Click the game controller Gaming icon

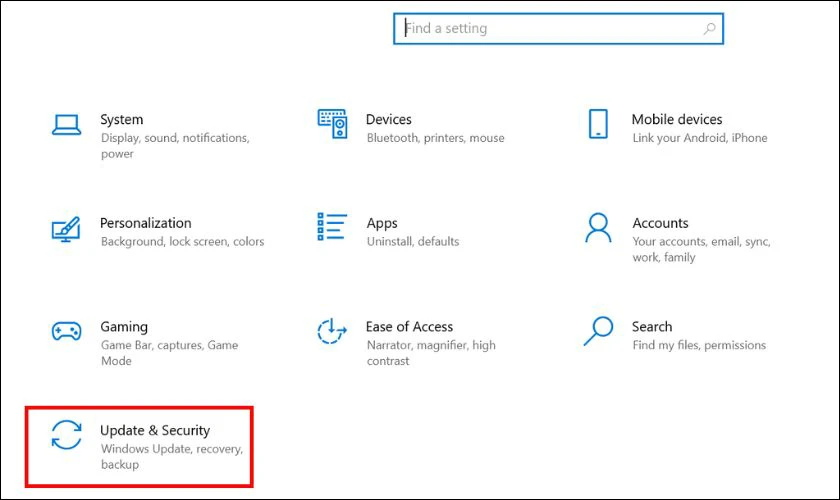tap(66, 332)
